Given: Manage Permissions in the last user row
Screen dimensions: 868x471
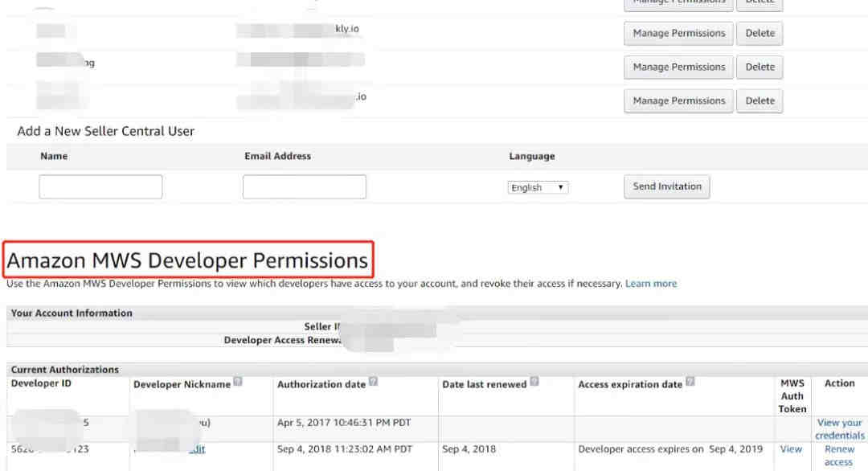Looking at the screenshot, I should coord(678,100).
